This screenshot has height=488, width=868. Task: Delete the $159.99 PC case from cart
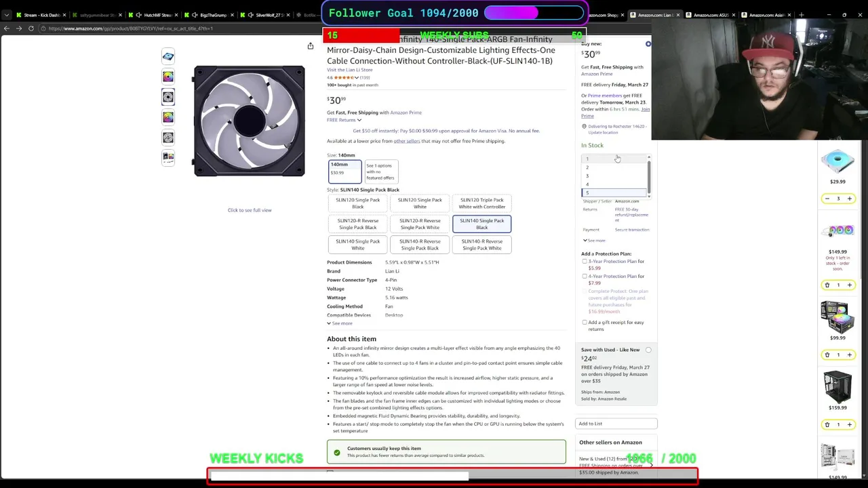827,424
